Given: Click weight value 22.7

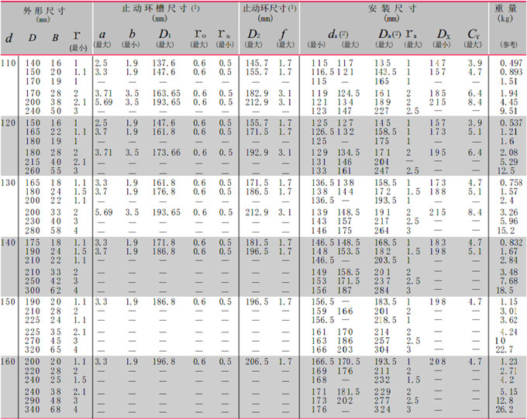Looking at the screenshot, I should click(x=505, y=349).
